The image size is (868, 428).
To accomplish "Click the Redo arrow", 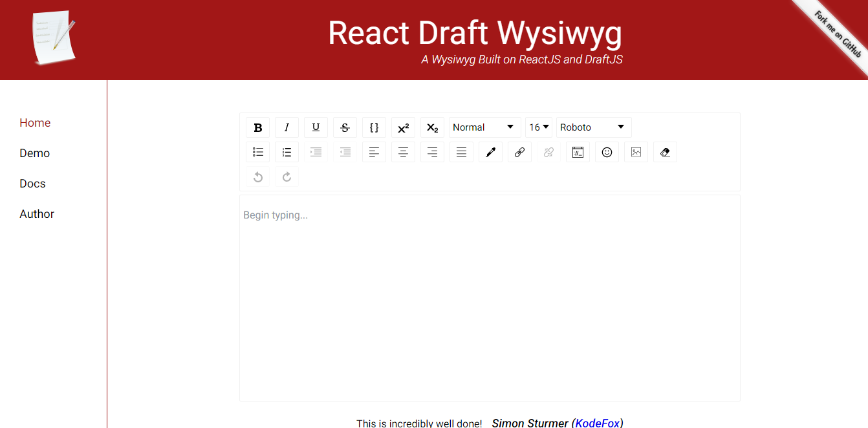I will 287,177.
